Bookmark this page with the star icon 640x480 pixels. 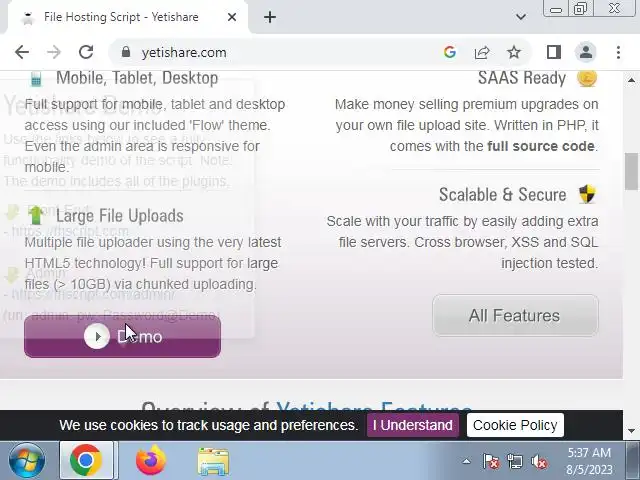(x=513, y=52)
